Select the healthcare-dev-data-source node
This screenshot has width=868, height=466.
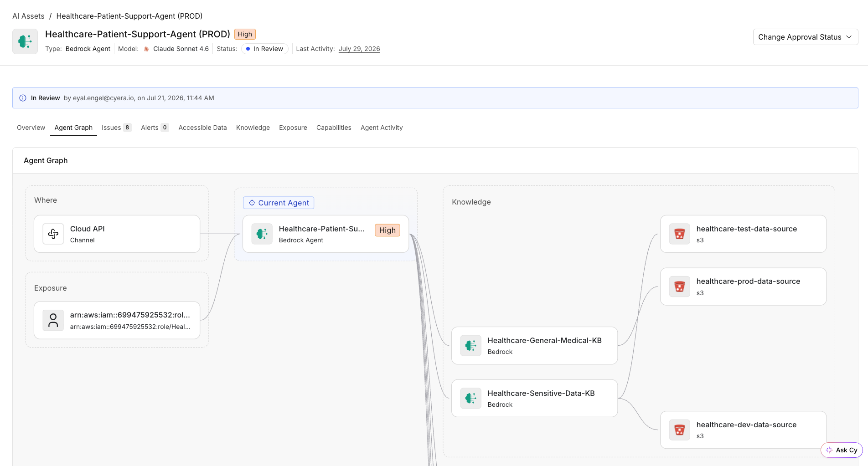(744, 430)
